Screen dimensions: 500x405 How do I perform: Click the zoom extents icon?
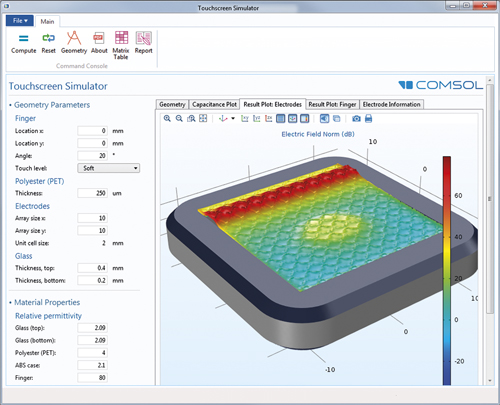[x=203, y=118]
